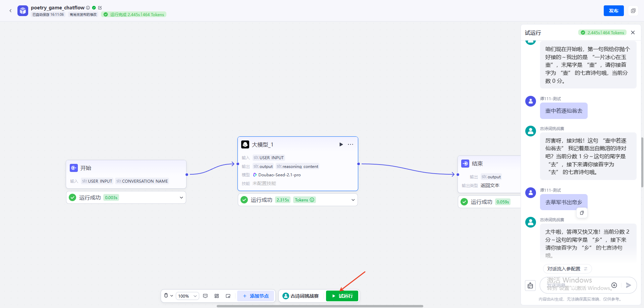Image resolution: width=644 pixels, height=308 pixels.
Task: Click the 添加节点 add node button
Action: point(256,296)
